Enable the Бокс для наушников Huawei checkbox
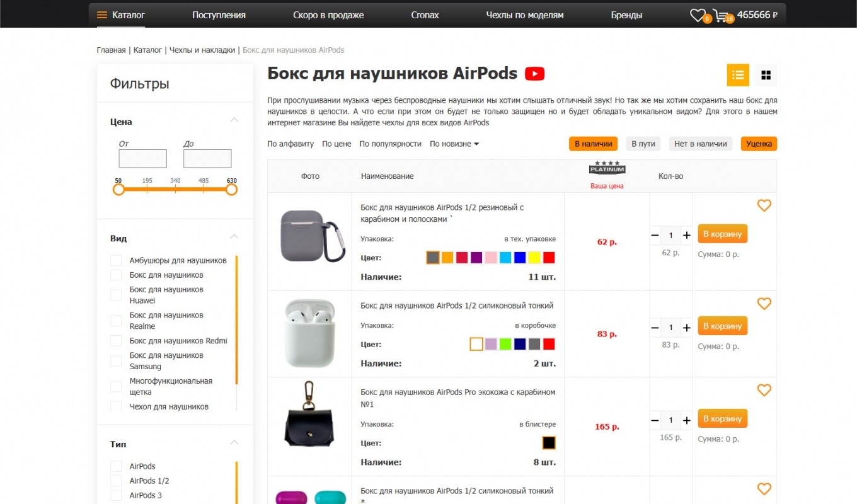The width and height of the screenshot is (857, 504). [x=116, y=295]
